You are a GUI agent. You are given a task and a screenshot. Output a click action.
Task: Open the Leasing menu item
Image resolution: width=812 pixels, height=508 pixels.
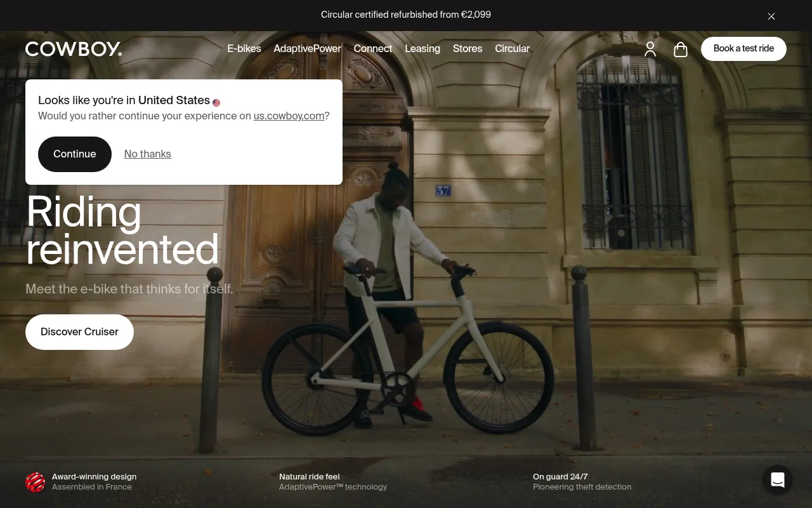(x=422, y=49)
